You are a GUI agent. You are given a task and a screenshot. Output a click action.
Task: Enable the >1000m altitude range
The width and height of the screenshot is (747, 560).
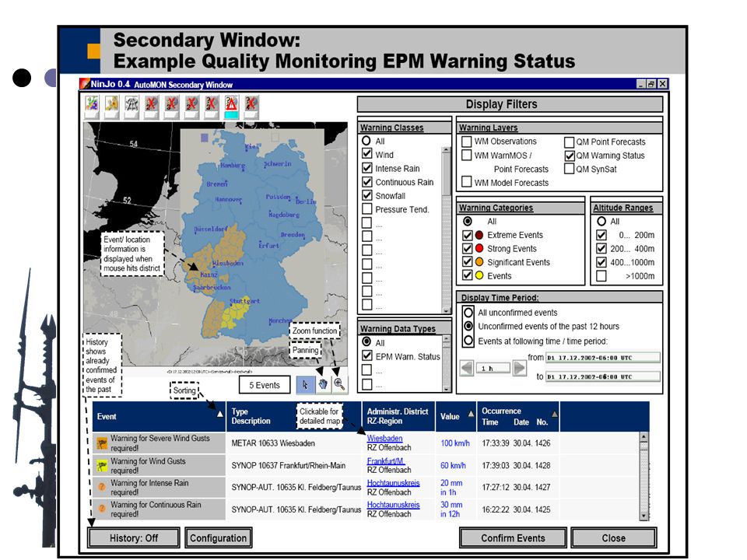[x=601, y=275]
